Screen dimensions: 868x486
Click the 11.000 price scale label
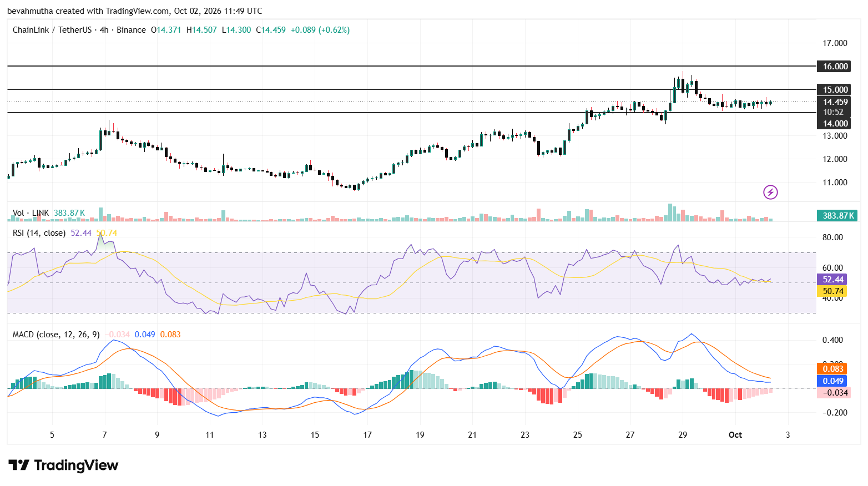click(x=835, y=183)
